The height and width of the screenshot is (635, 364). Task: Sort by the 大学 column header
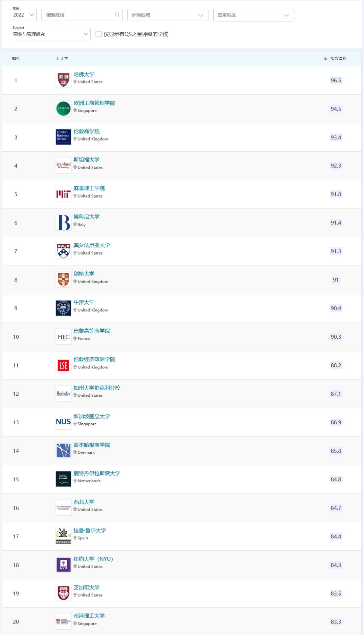[62, 58]
